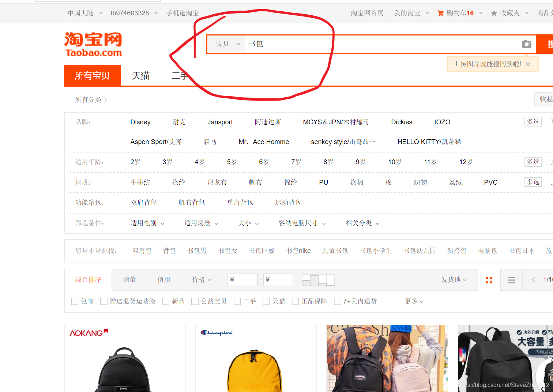Screen dimensions: 553x392
Task: Open 淘宝网首页 link
Action: (x=367, y=13)
